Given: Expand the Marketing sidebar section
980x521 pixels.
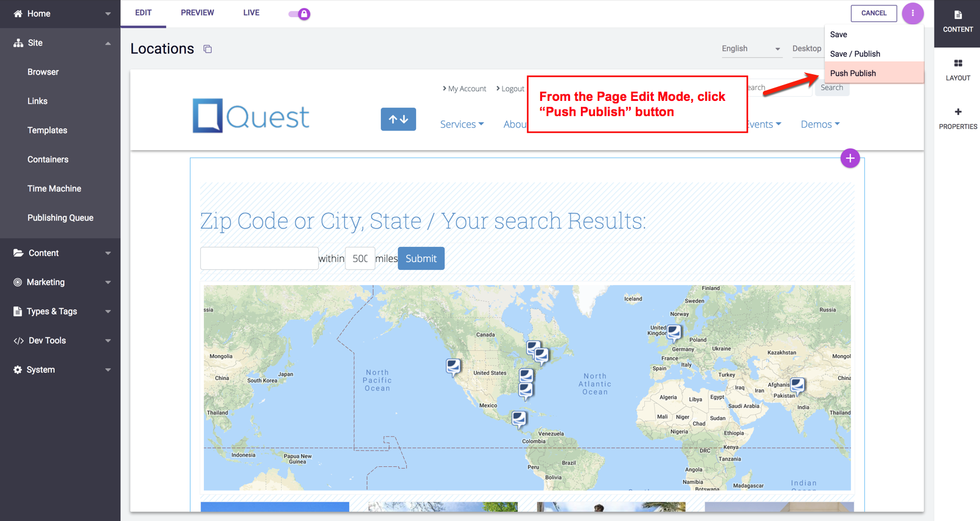Looking at the screenshot, I should pyautogui.click(x=60, y=282).
